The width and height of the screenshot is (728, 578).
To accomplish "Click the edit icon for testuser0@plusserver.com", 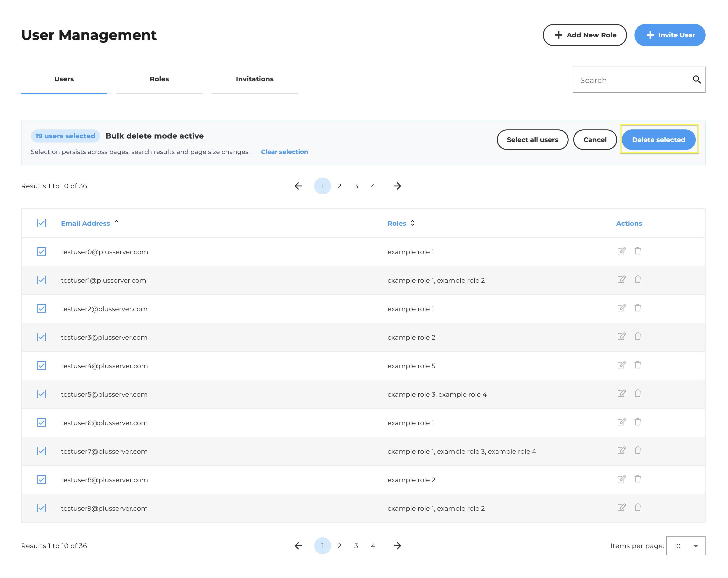I will click(x=621, y=251).
